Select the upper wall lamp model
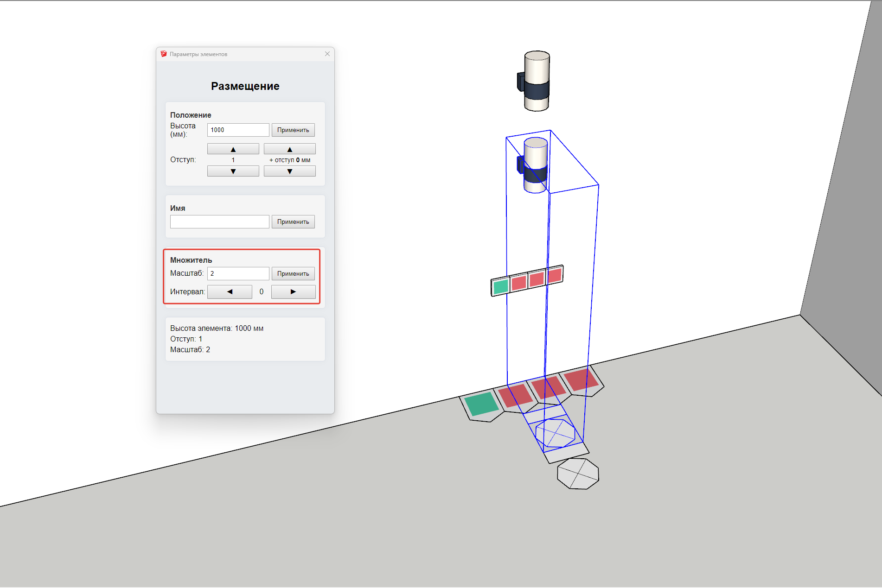882x588 pixels. tap(537, 81)
